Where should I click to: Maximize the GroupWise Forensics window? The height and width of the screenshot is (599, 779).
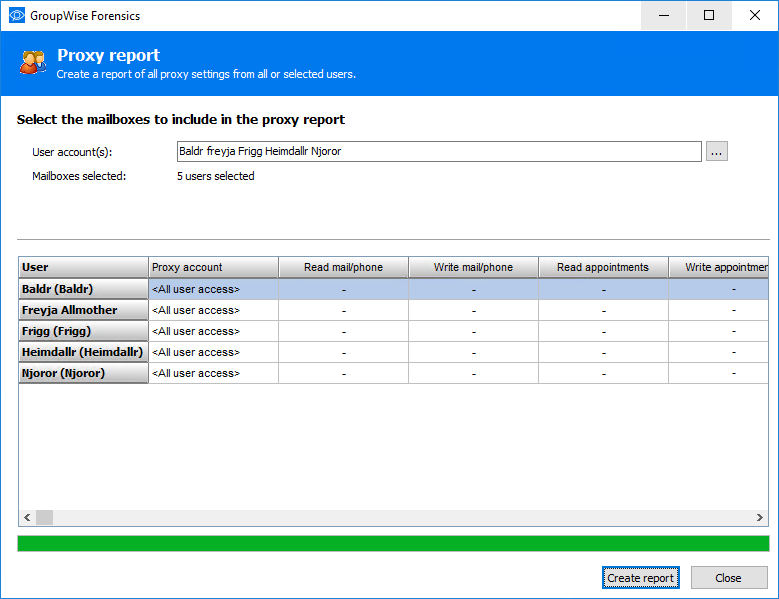(x=709, y=16)
